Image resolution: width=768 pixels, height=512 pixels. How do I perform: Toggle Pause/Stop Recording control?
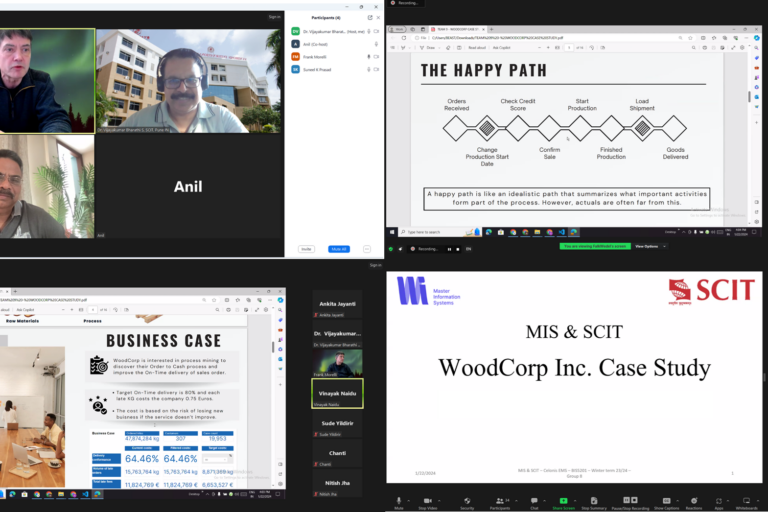(x=629, y=501)
